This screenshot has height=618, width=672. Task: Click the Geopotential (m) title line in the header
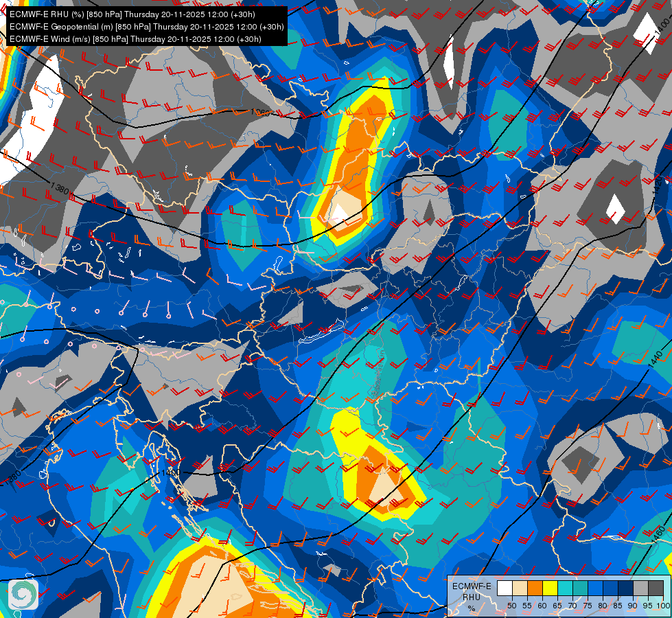(147, 27)
